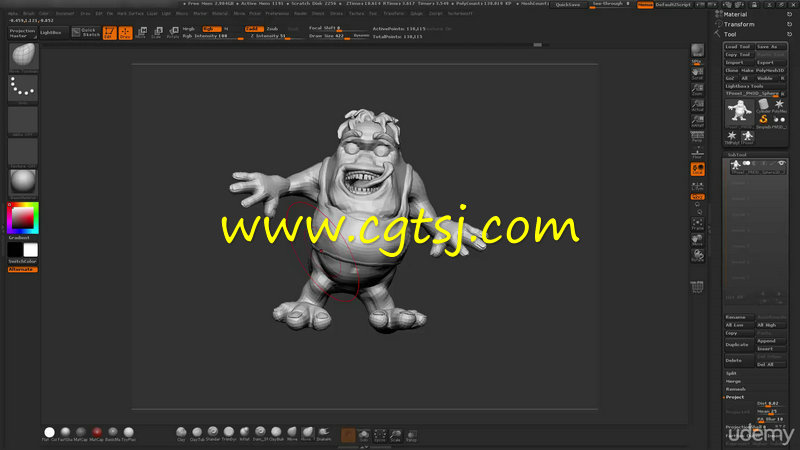Viewport: 800px width, 450px height.
Task: Select the Inflat brush in the bottom shelf
Action: tap(244, 433)
